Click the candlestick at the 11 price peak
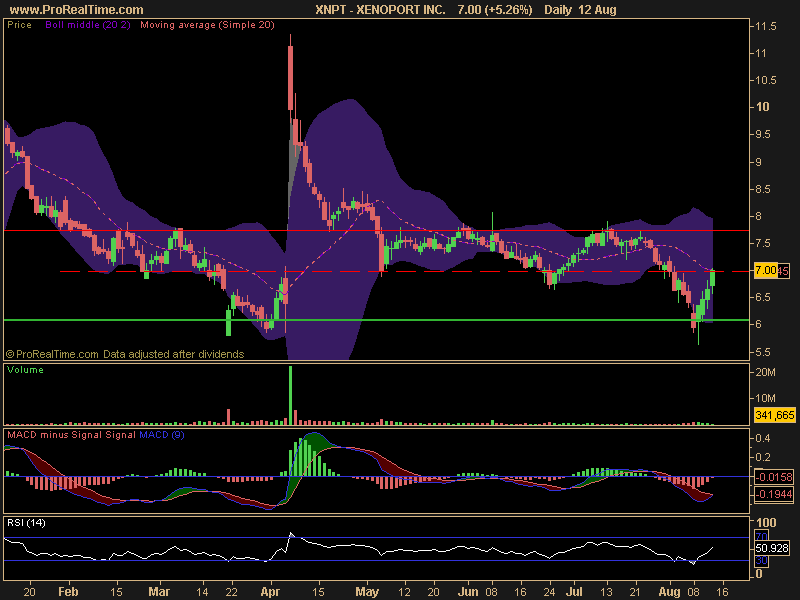Viewport: 800px width, 600px height. (x=290, y=78)
